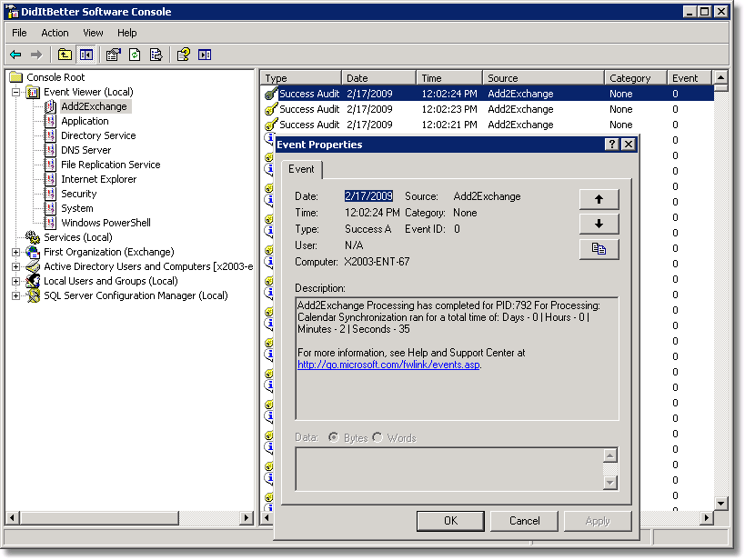Click the Local Users and Groups icon

tap(33, 281)
